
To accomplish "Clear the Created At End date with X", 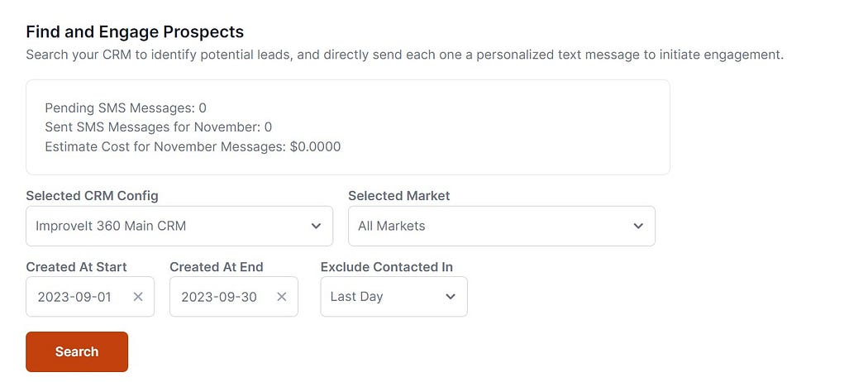I will point(282,297).
